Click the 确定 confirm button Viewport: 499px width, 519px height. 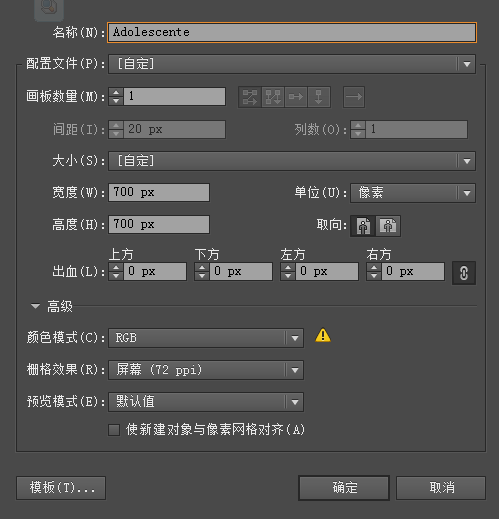pyautogui.click(x=344, y=488)
